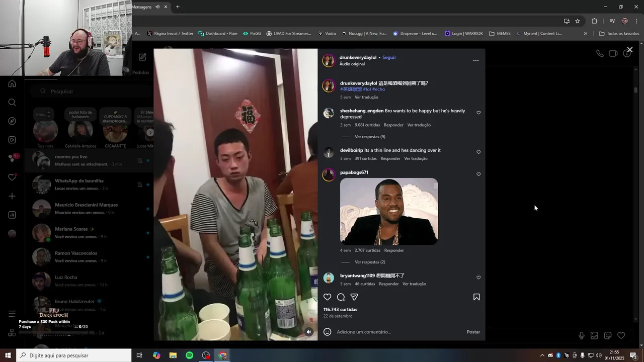
Task: Expand Ver respostas (9) replies
Action: pyautogui.click(x=370, y=137)
